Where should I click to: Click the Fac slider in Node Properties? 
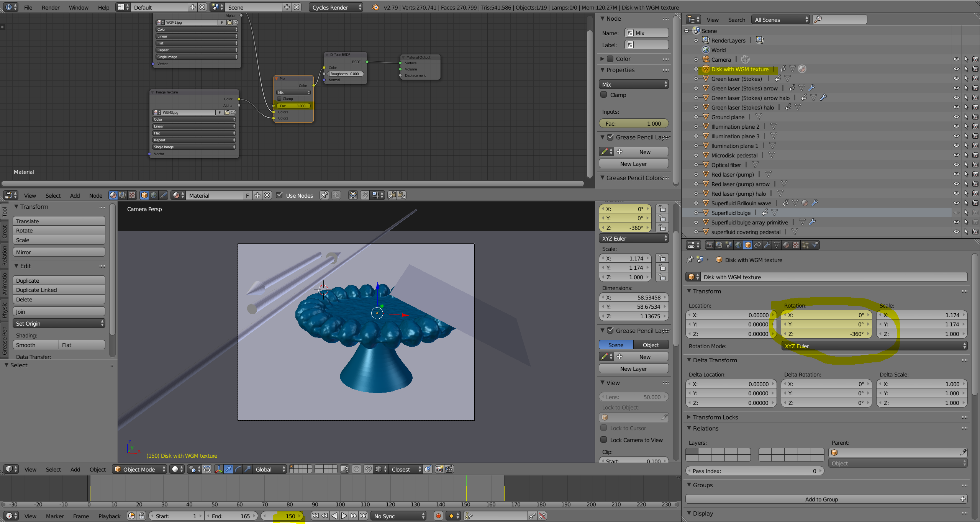pyautogui.click(x=634, y=123)
